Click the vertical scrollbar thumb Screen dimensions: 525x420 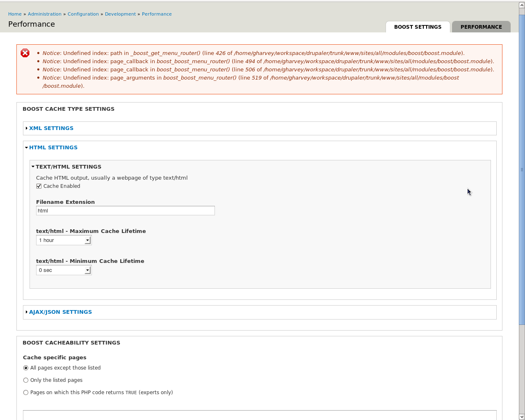(x=522, y=169)
